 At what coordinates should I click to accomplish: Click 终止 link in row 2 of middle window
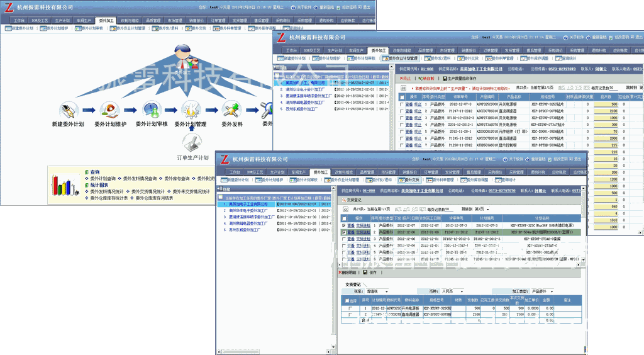[418, 111]
